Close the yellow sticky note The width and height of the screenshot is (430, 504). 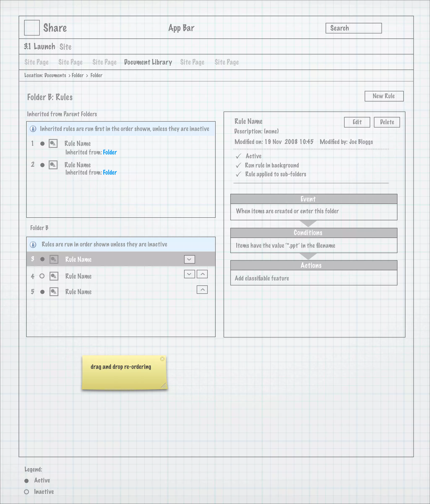pos(162,359)
